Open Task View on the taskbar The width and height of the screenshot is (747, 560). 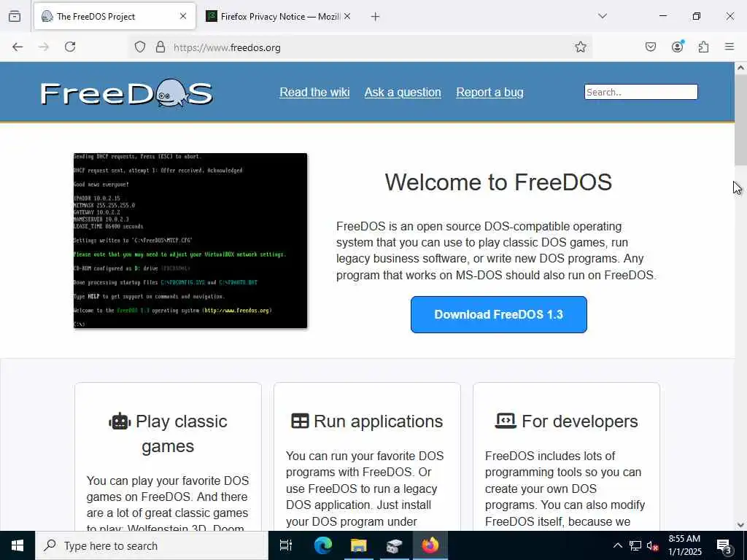coord(285,545)
